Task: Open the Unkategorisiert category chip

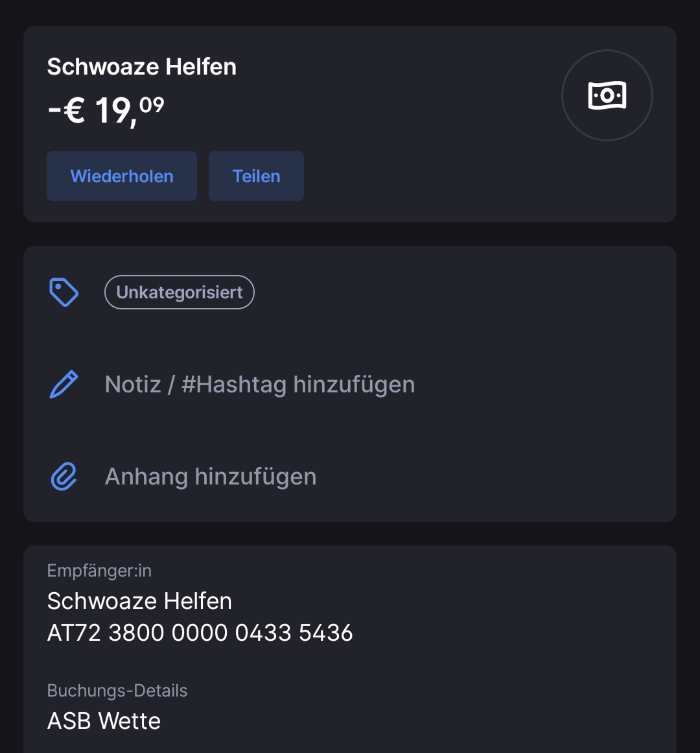Action: [x=180, y=292]
